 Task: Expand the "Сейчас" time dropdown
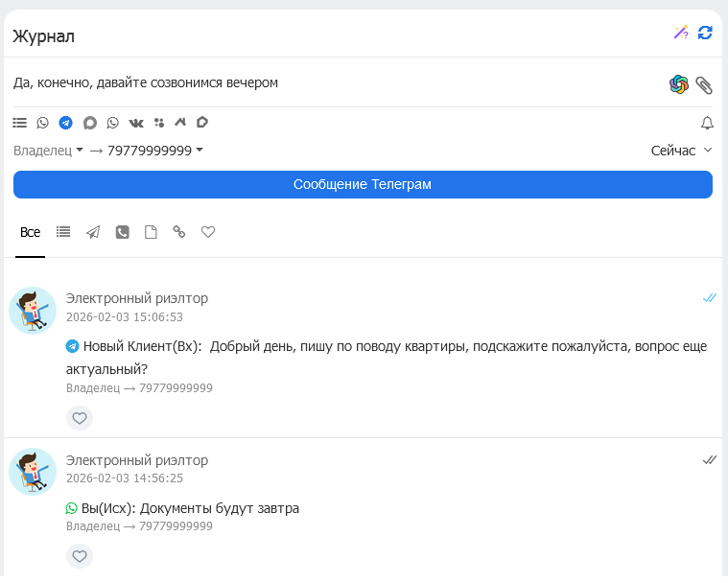click(681, 151)
